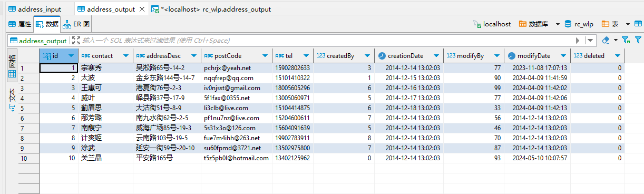Click the table icon after 表 dropdown
Image resolution: width=644 pixels, height=194 pixels.
tap(638, 24)
